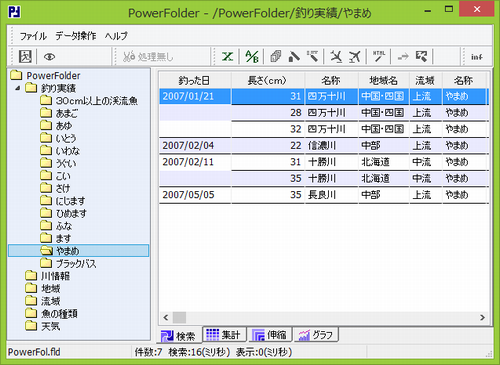Click the cursor selection icon in toolbar
This screenshot has height=365, width=500.
coord(421,56)
